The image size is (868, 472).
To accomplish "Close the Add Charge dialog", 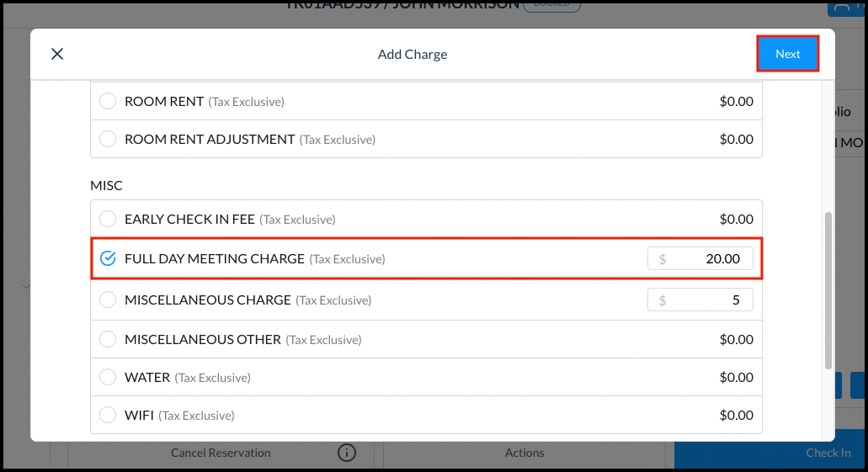I will click(x=57, y=54).
